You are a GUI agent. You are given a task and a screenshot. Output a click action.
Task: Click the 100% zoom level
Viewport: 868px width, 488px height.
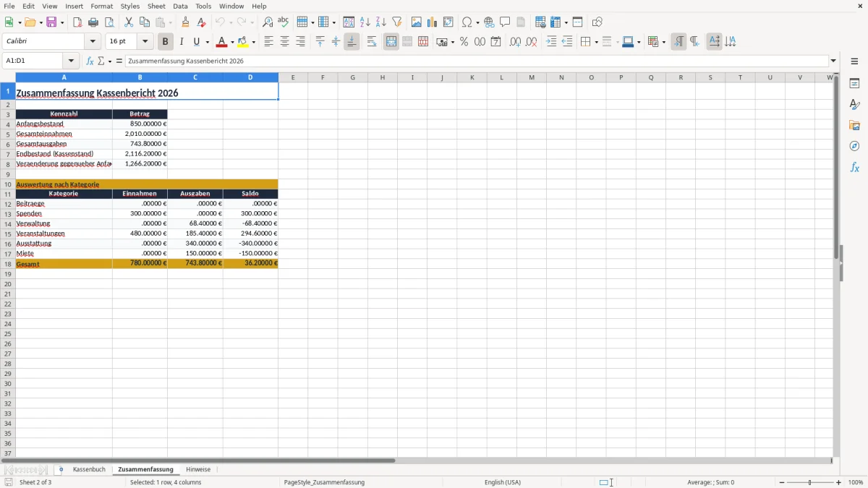855,482
